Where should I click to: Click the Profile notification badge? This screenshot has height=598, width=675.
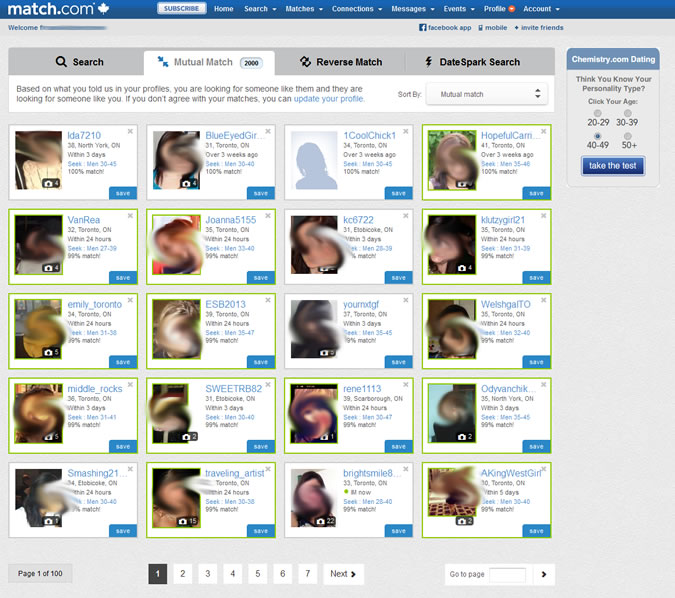point(511,9)
